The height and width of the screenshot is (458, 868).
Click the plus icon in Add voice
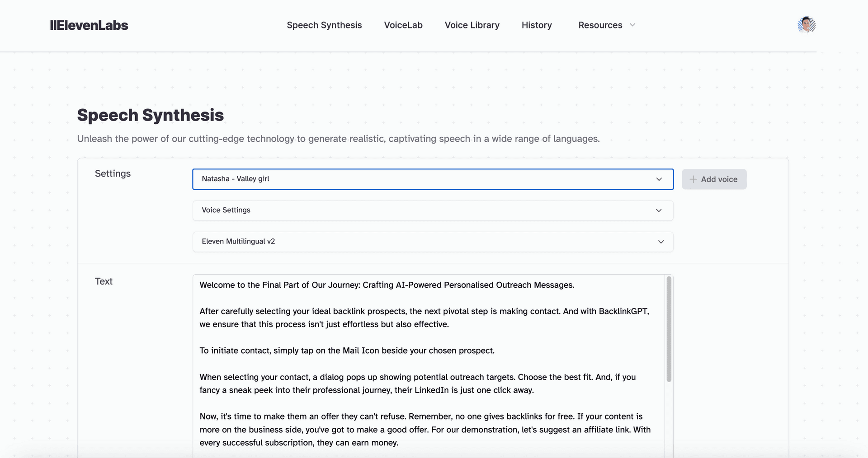coord(693,179)
